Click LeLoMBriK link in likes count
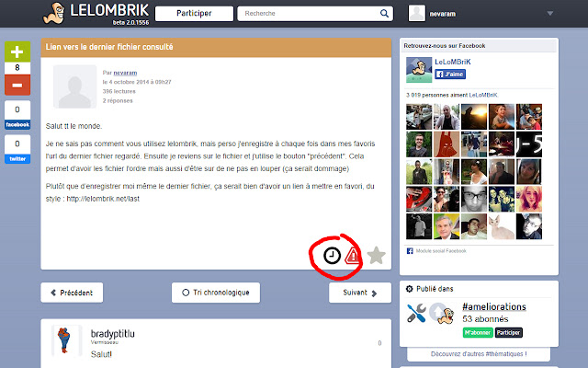Screen dimensions: 588x368 click(483, 95)
